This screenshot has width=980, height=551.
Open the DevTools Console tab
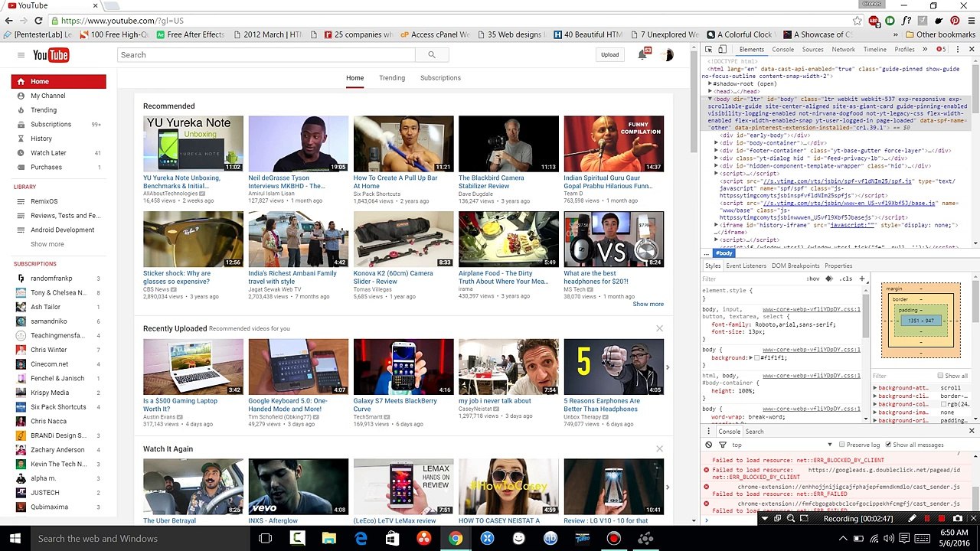[x=782, y=50]
